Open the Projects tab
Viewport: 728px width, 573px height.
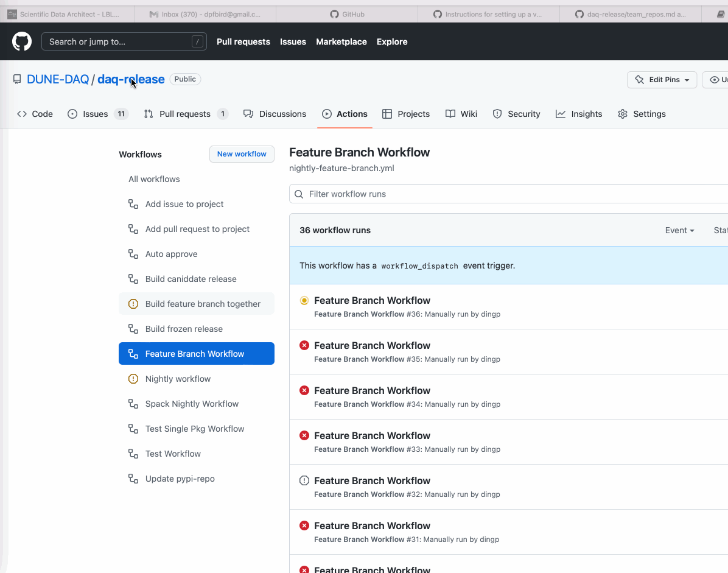click(x=406, y=114)
